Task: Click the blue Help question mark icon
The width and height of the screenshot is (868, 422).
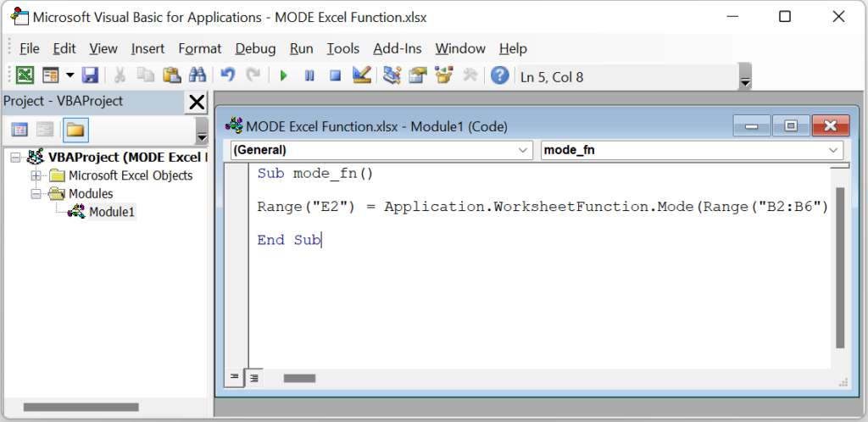Action: point(500,75)
